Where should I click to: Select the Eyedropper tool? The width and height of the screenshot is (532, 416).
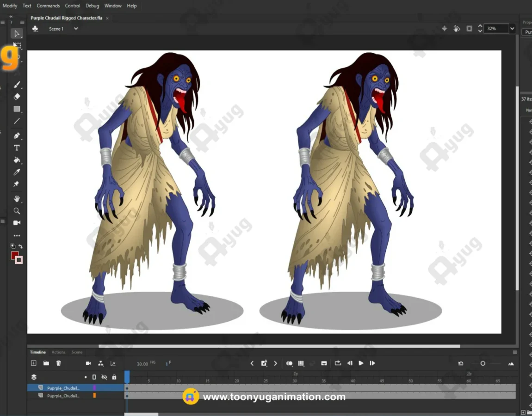coord(17,172)
